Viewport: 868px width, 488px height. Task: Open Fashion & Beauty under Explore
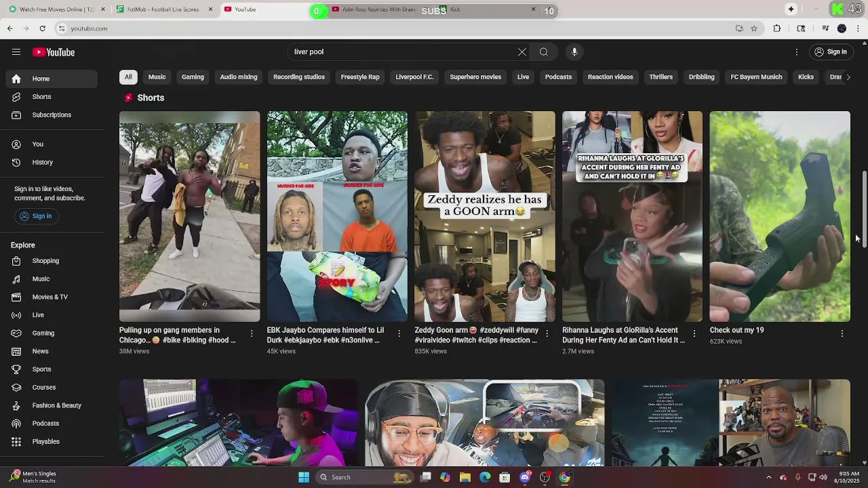[52, 405]
